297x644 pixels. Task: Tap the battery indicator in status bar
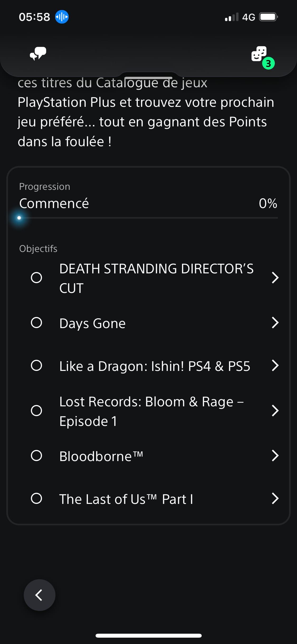[x=268, y=17]
